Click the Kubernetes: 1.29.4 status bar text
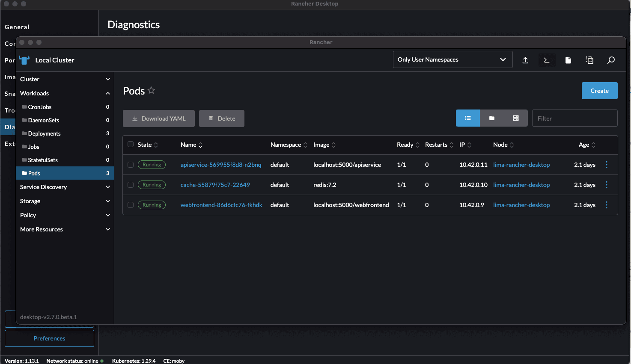Screen dimensions: 631x364 click(x=134, y=361)
